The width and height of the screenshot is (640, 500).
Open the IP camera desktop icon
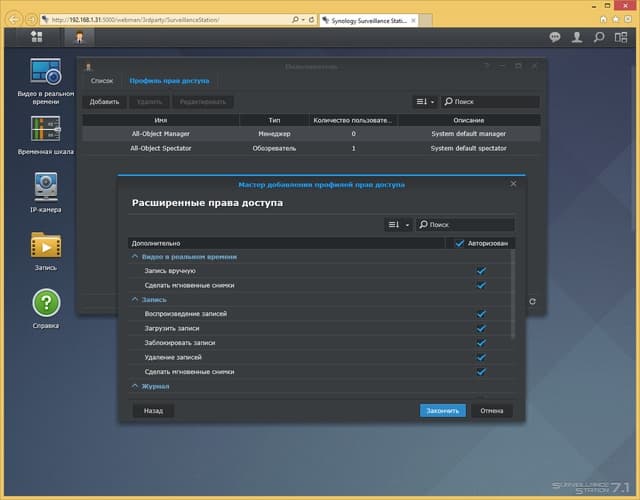pyautogui.click(x=46, y=187)
